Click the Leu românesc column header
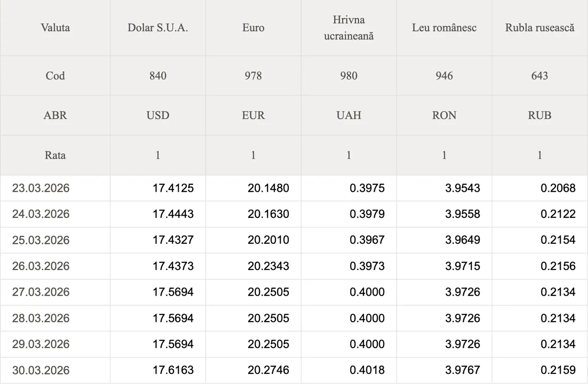Image resolution: width=588 pixels, height=384 pixels. tap(444, 28)
